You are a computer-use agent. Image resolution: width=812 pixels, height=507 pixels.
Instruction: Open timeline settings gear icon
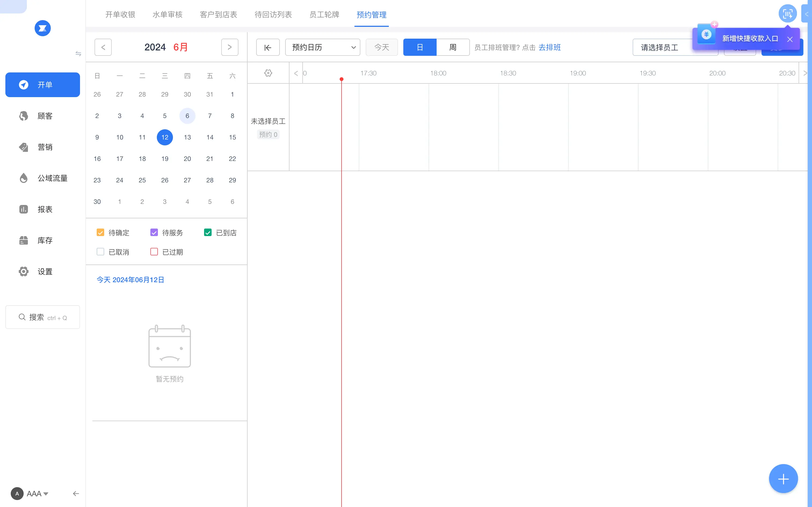(x=268, y=73)
